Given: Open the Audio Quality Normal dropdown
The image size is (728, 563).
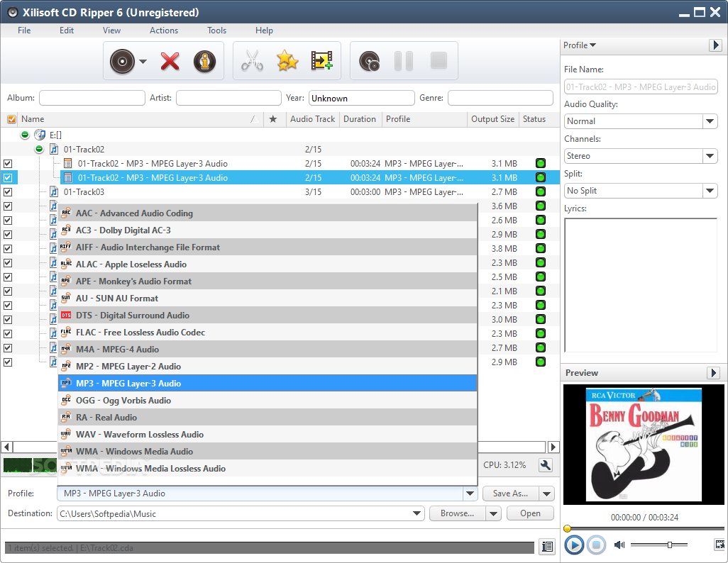Looking at the screenshot, I should click(710, 121).
